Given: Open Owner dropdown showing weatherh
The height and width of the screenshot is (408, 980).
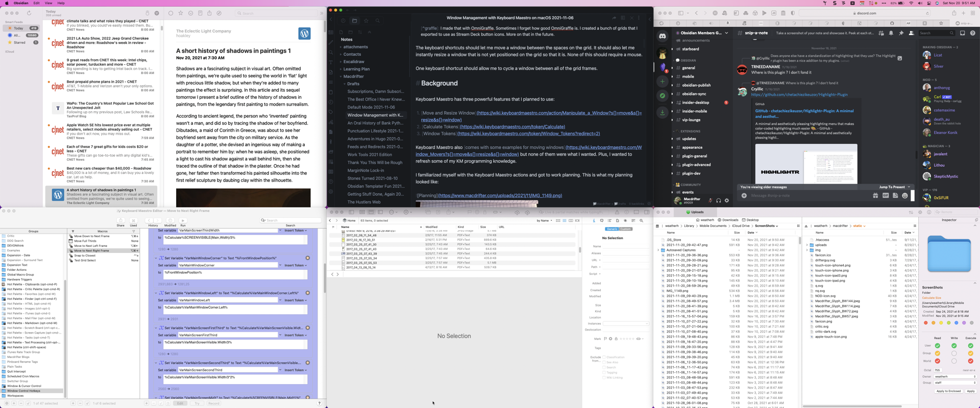Looking at the screenshot, I should click(x=955, y=376).
